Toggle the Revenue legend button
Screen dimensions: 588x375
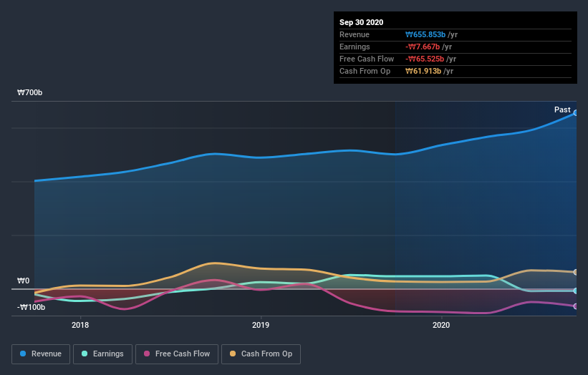pyautogui.click(x=41, y=354)
